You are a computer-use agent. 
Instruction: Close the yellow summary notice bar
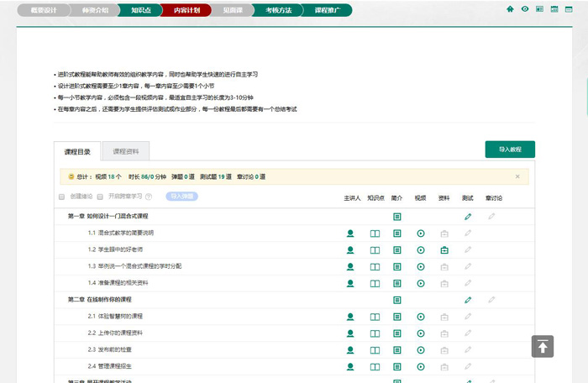517,176
